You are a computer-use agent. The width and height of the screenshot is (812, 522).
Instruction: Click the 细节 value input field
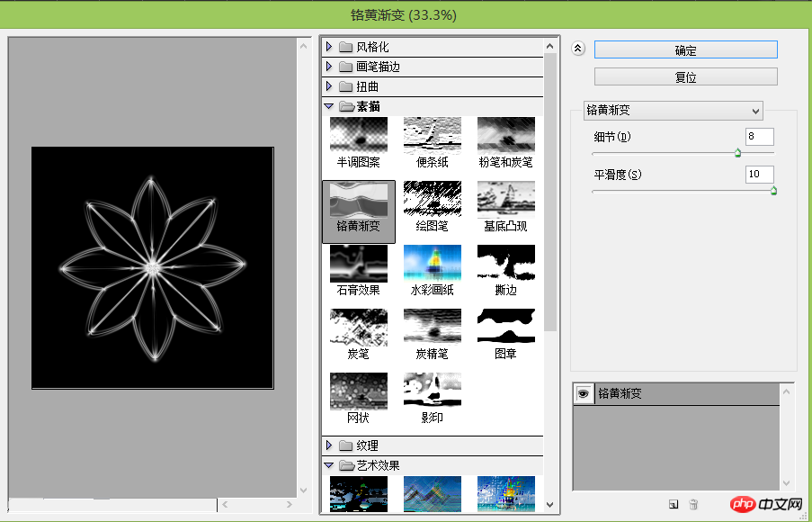tap(760, 137)
